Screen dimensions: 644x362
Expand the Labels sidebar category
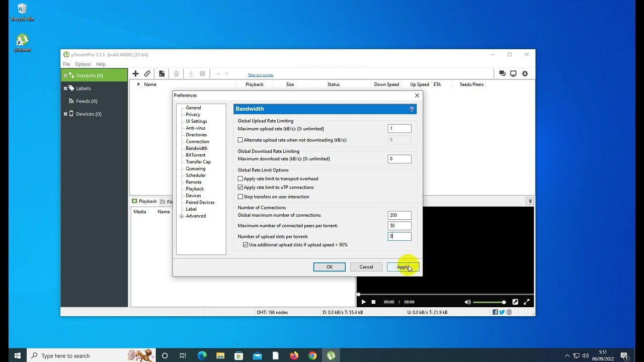(65, 88)
